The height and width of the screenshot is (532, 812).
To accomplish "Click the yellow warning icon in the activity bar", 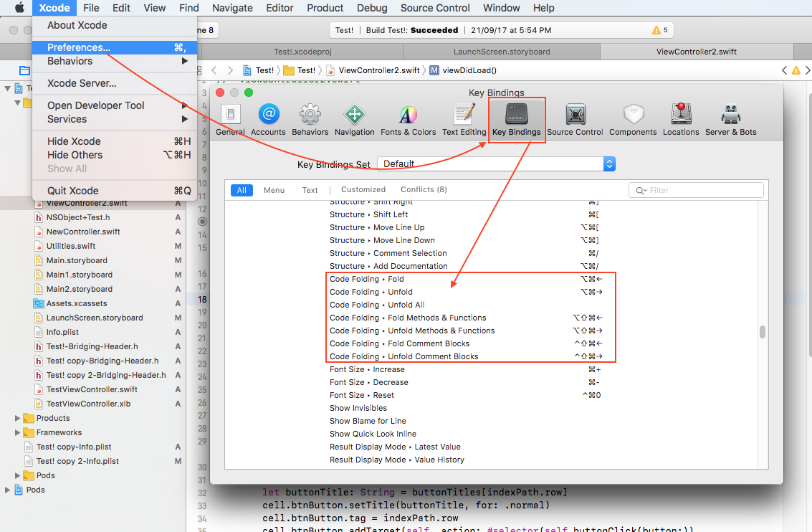I will click(656, 30).
